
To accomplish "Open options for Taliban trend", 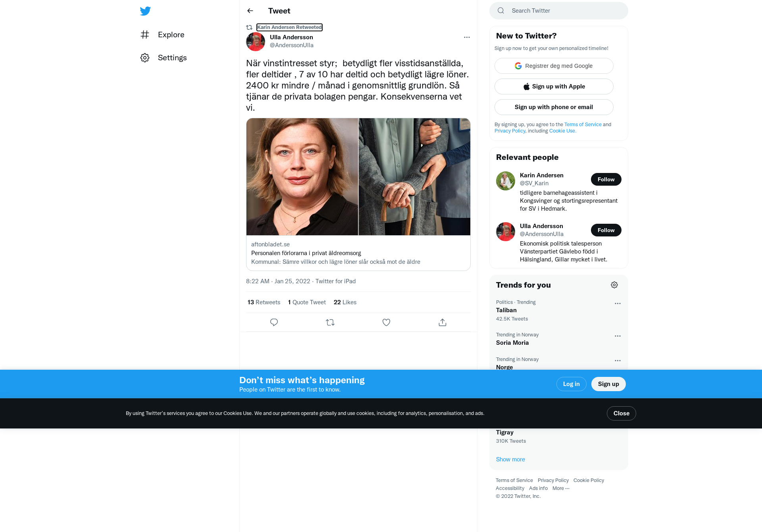I will click(x=618, y=303).
